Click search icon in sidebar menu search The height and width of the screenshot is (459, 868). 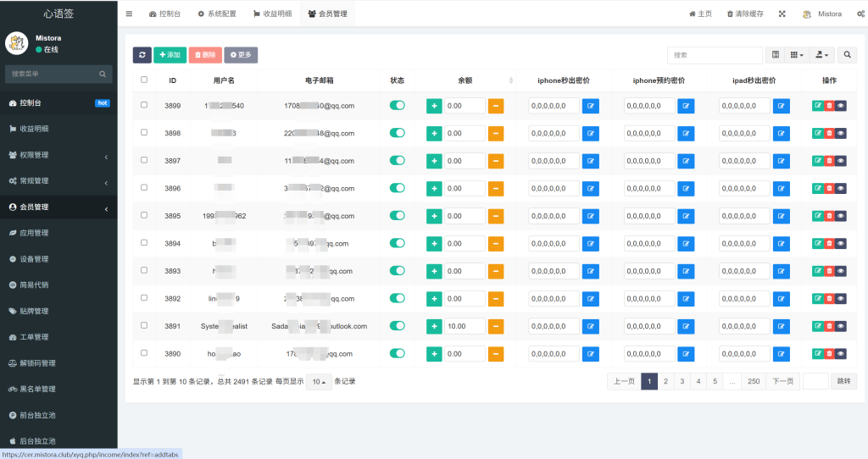click(x=103, y=75)
